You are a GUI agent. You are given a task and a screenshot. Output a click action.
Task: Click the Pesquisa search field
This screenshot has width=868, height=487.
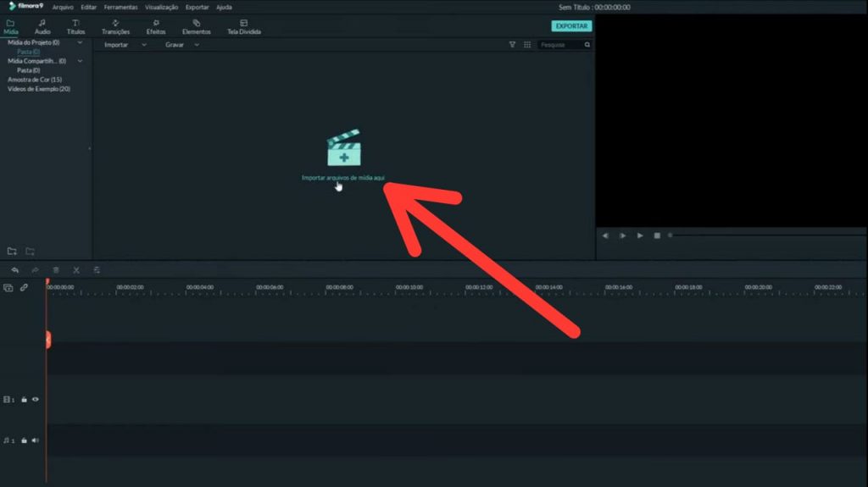[x=561, y=45]
